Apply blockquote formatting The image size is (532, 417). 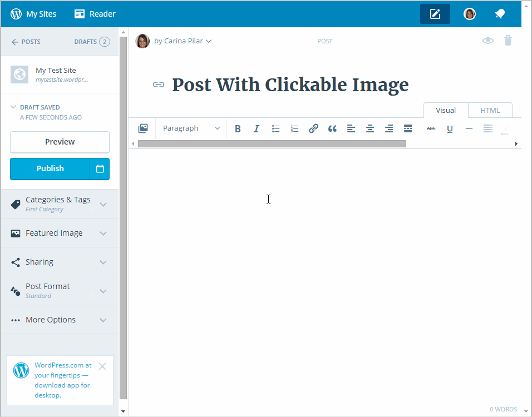(x=332, y=128)
